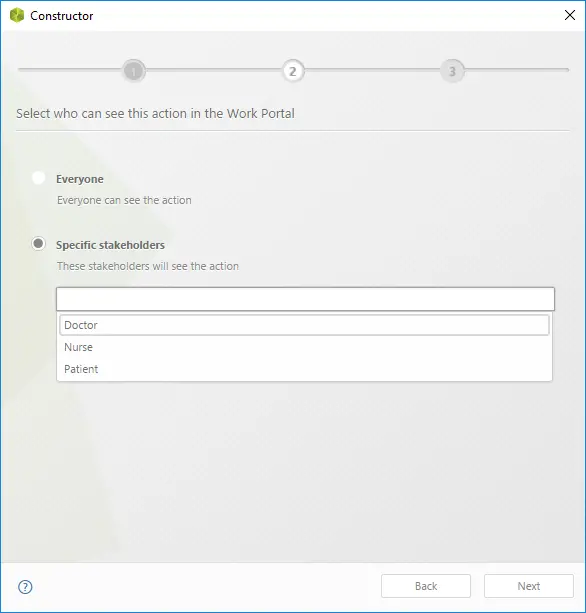Choose Nurse from the stakeholder list
This screenshot has width=586, height=613.
(304, 347)
